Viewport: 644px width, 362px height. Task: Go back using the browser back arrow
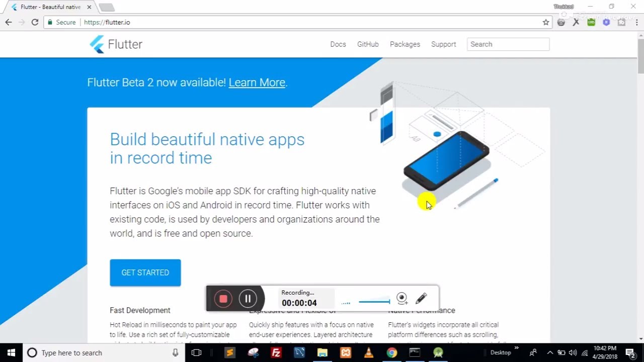click(x=9, y=22)
